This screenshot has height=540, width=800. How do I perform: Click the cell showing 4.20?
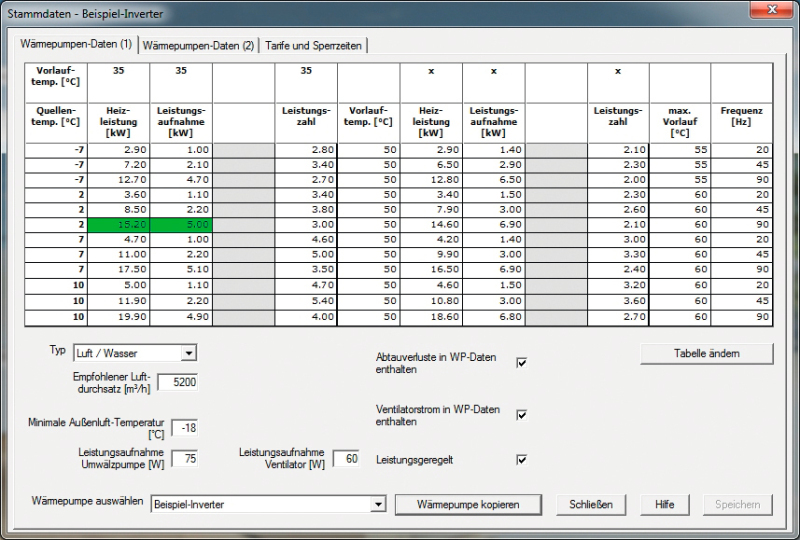[431, 239]
